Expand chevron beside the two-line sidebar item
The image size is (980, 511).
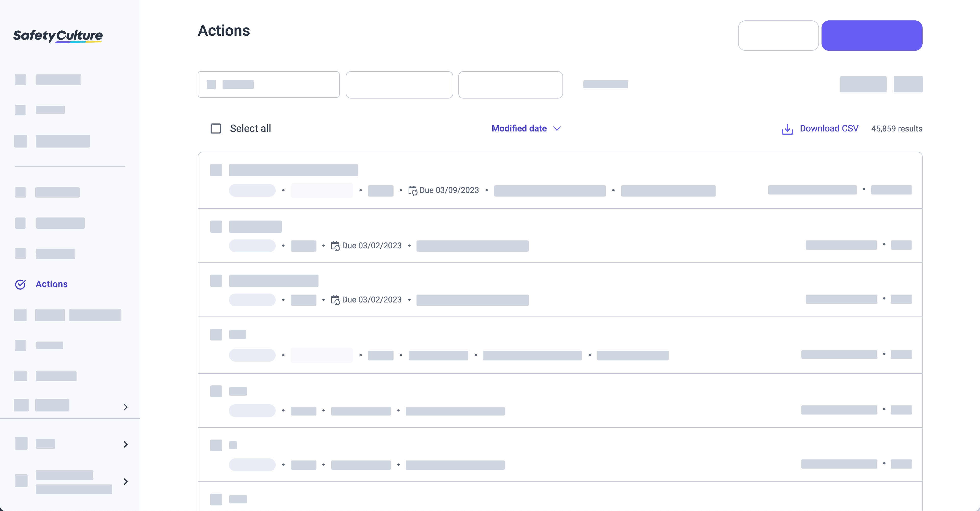click(126, 482)
